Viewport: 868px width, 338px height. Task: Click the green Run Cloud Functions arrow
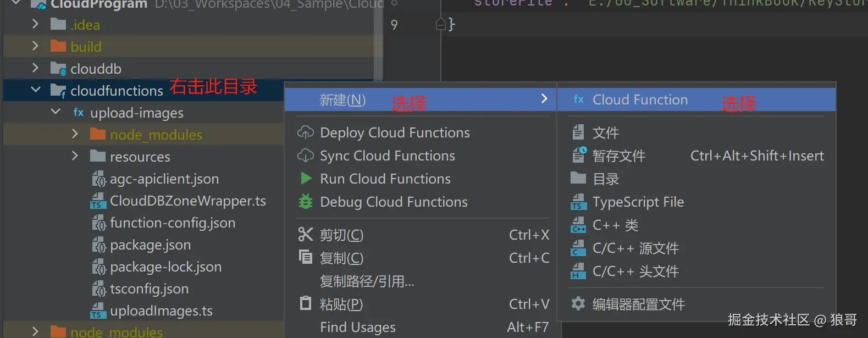[x=306, y=179]
